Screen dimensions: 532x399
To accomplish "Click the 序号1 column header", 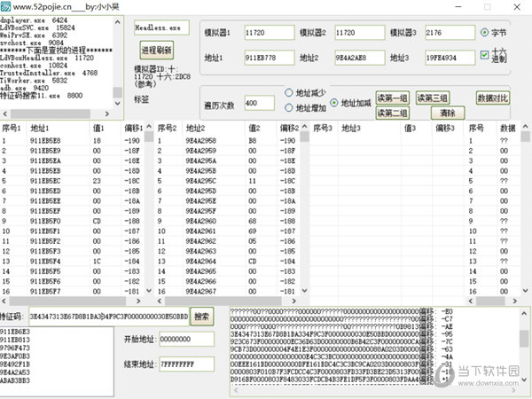I will point(13,128).
